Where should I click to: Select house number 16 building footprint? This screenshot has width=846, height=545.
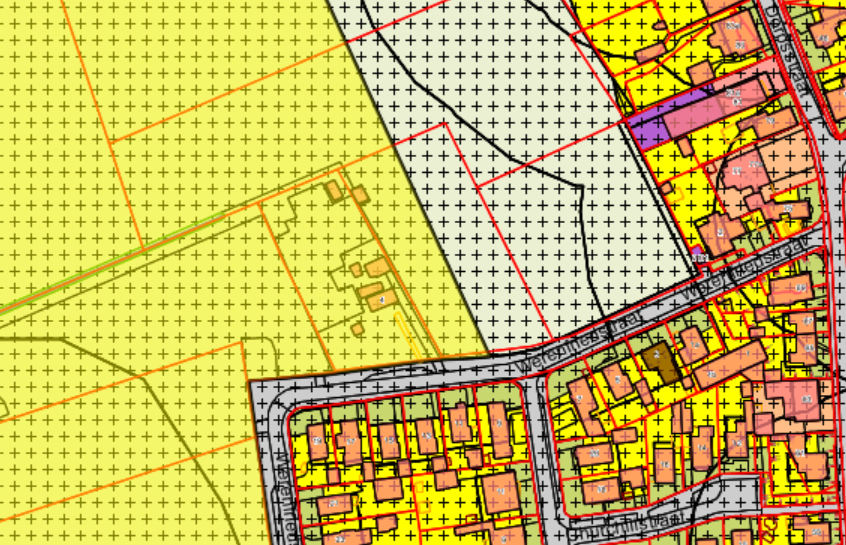[665, 464]
